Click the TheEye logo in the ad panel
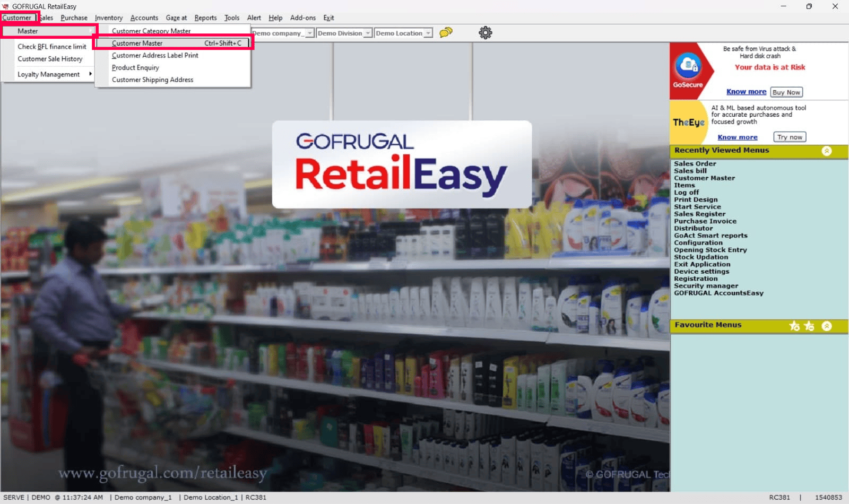Viewport: 849px width, 504px height. pos(689,123)
